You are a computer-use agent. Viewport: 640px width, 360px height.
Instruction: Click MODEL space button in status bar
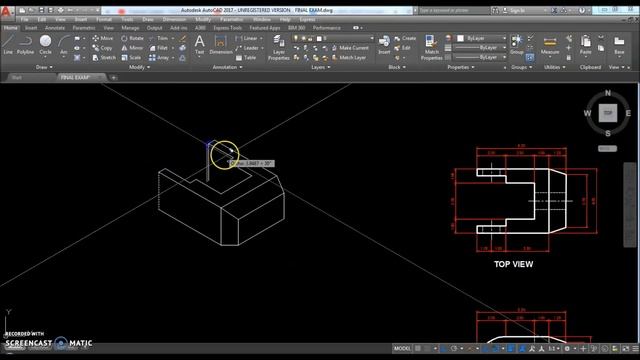point(402,349)
